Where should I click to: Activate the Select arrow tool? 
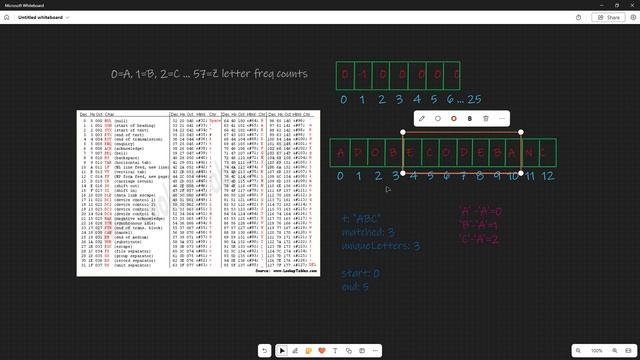click(282, 351)
